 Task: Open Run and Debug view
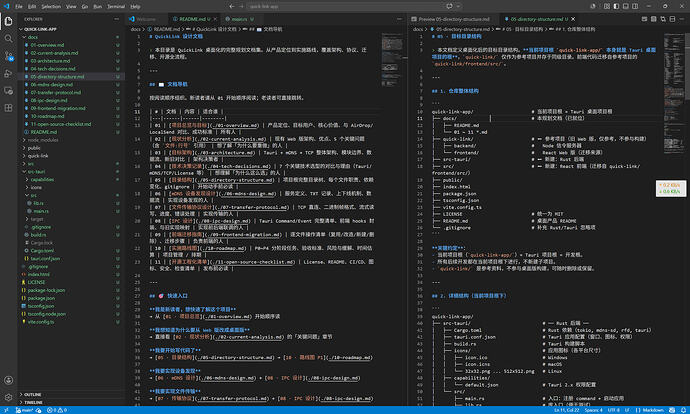(8, 73)
